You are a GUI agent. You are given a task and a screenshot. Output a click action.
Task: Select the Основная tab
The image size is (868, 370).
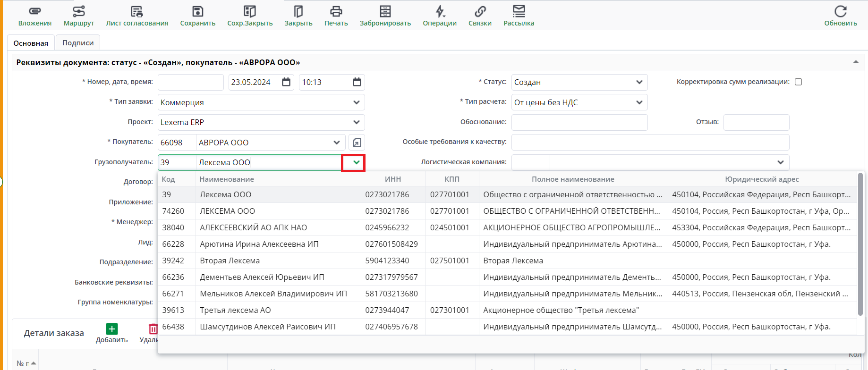pyautogui.click(x=31, y=43)
